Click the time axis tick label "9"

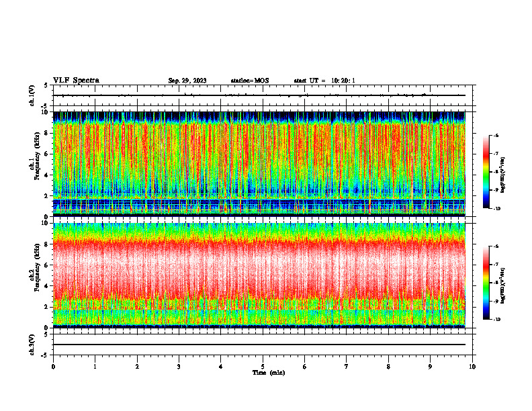(x=430, y=367)
